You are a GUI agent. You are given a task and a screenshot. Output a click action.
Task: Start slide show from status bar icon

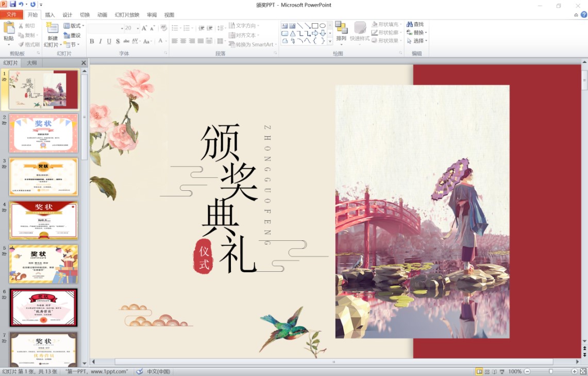coord(502,371)
